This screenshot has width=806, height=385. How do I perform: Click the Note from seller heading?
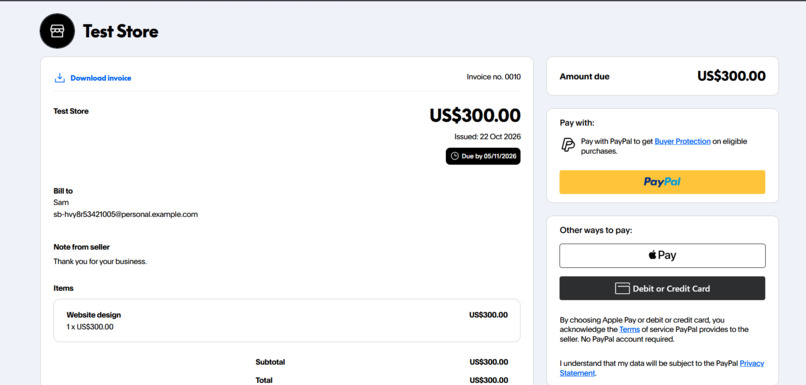pos(82,247)
